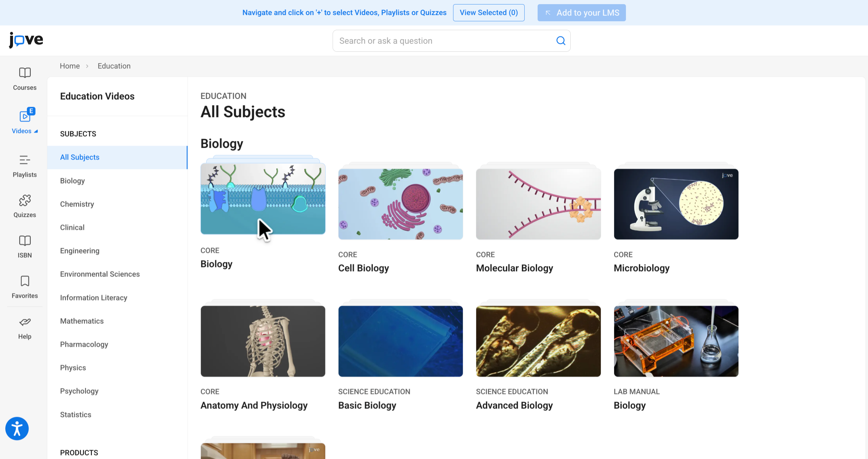Open the Videos section icon
This screenshot has width=868, height=459.
point(26,115)
